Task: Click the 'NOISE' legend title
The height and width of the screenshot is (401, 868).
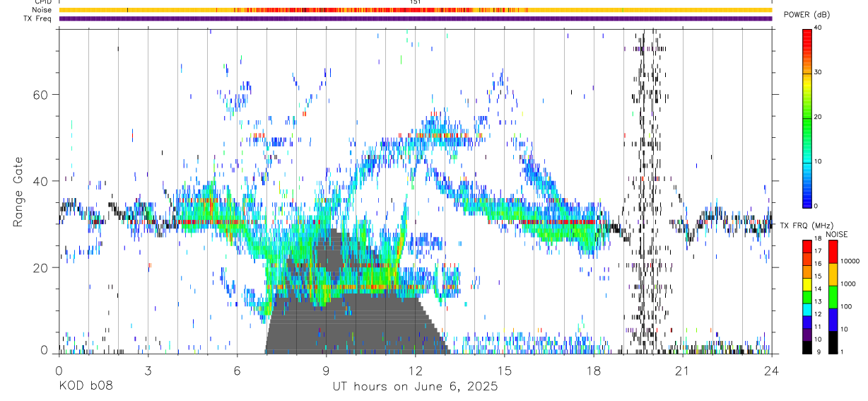Action: pos(837,234)
